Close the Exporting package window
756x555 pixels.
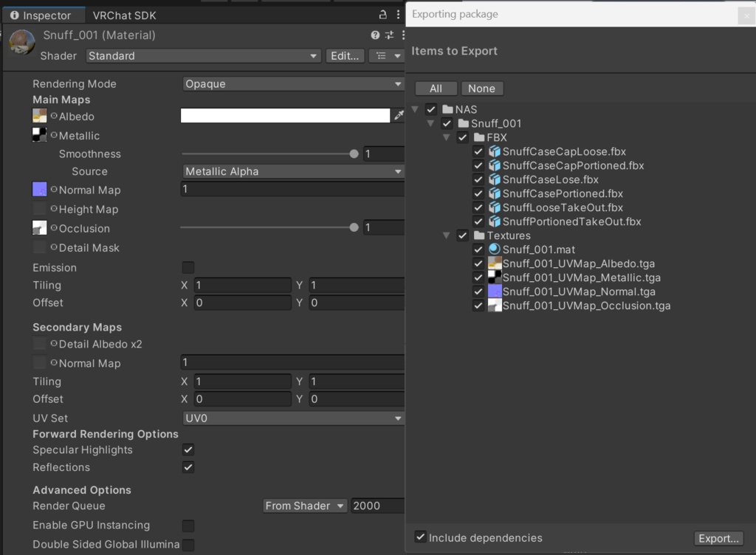tap(746, 15)
